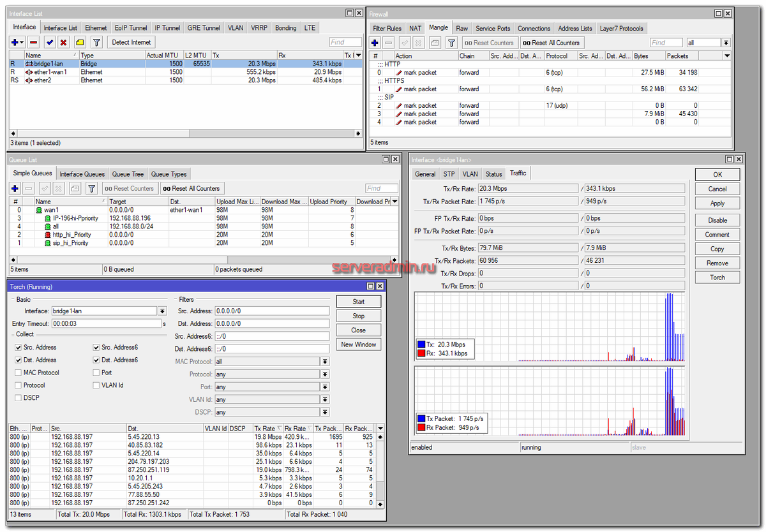Select the ether1-wan1 interface icon
766x532 pixels.
(x=29, y=72)
